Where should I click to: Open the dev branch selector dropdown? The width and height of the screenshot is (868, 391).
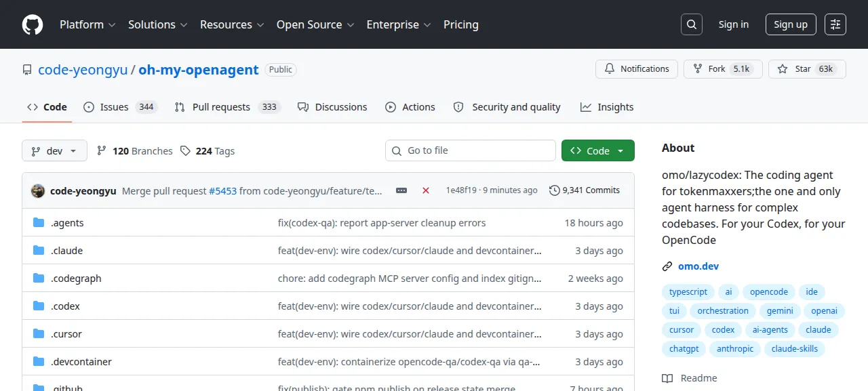(54, 150)
